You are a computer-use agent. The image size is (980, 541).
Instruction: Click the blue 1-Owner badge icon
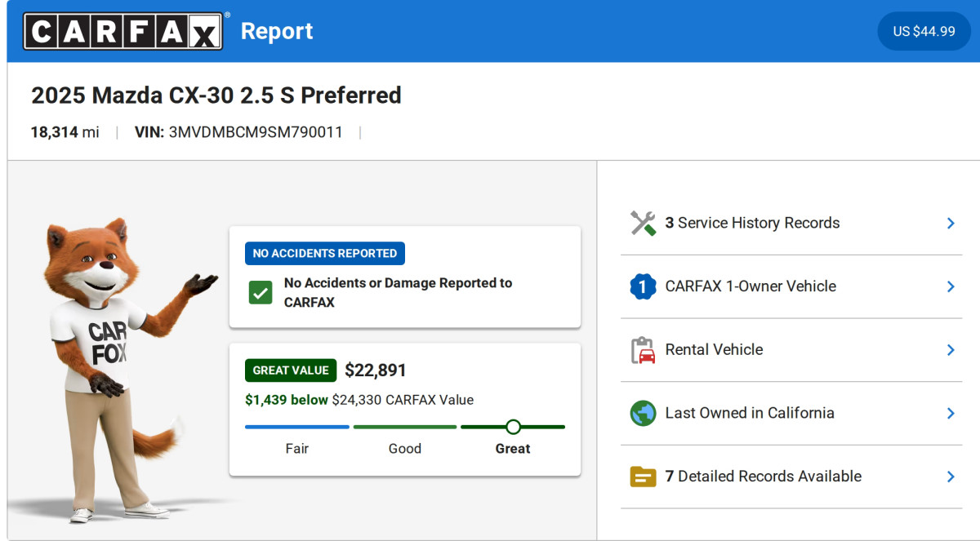coord(643,286)
